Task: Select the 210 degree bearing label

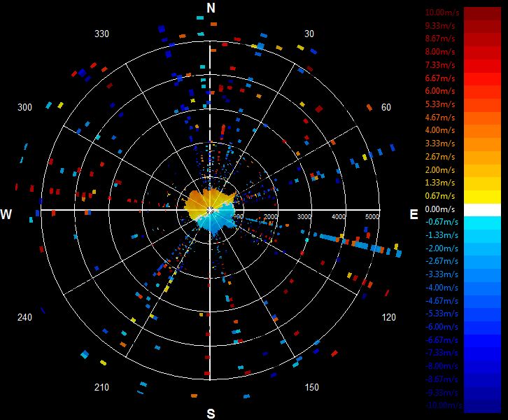Action: point(101,387)
